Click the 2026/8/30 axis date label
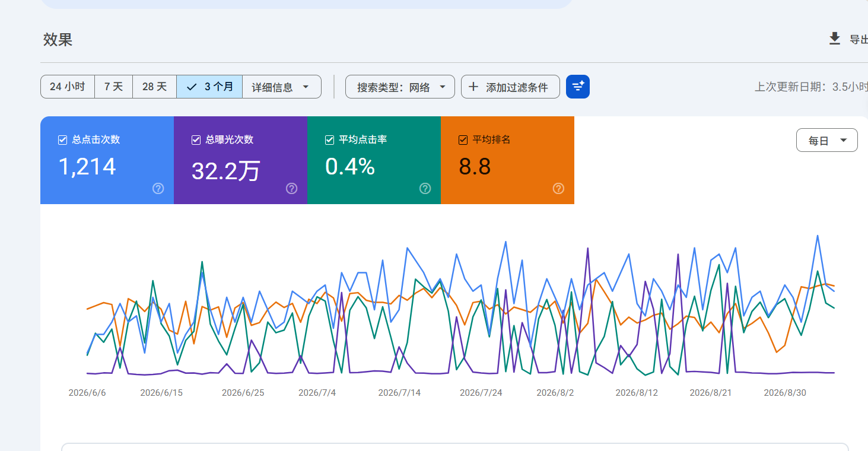Screen dimensions: 868x451 click(785, 393)
